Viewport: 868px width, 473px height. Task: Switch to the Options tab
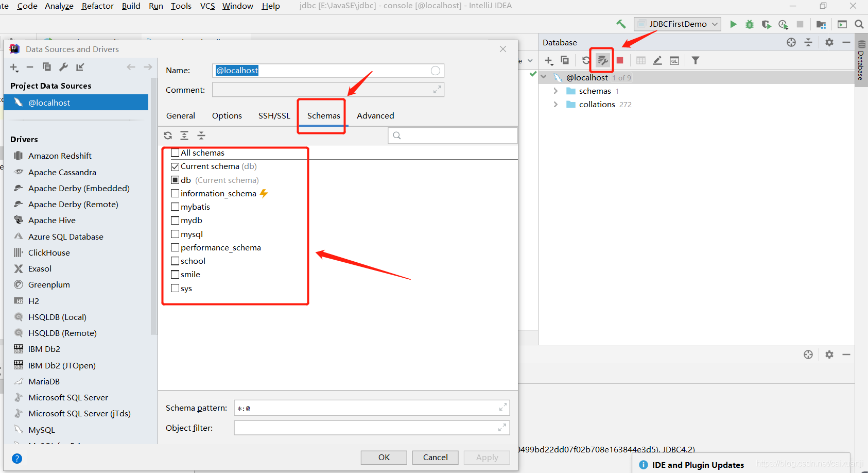(227, 116)
